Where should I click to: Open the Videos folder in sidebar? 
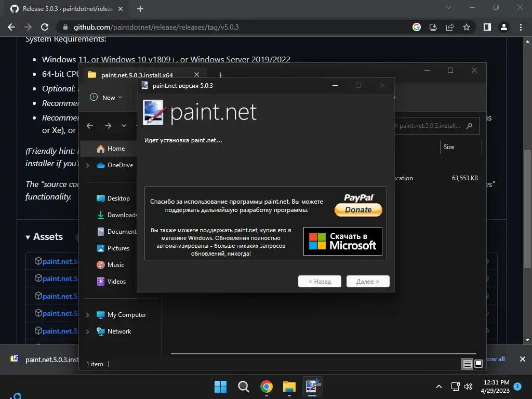click(111, 282)
